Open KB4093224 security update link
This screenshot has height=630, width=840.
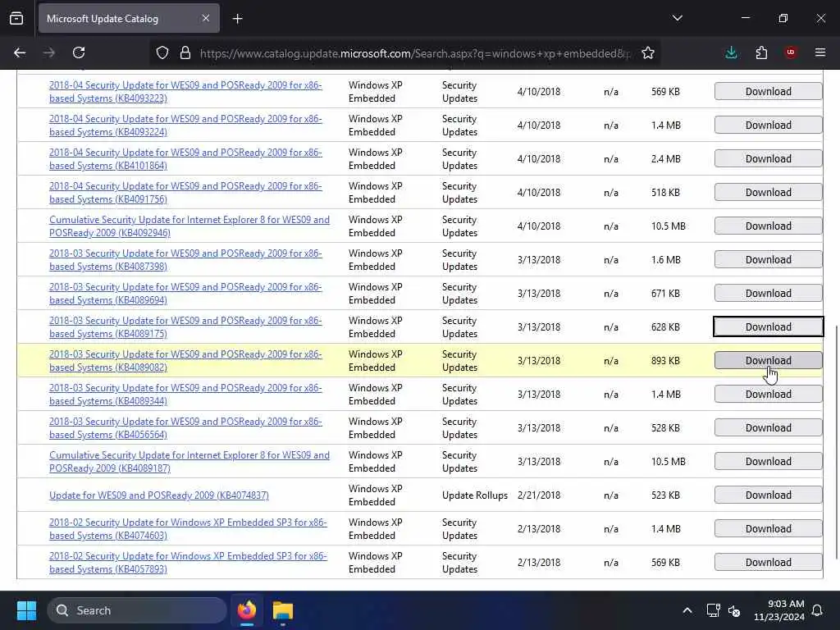(x=185, y=126)
